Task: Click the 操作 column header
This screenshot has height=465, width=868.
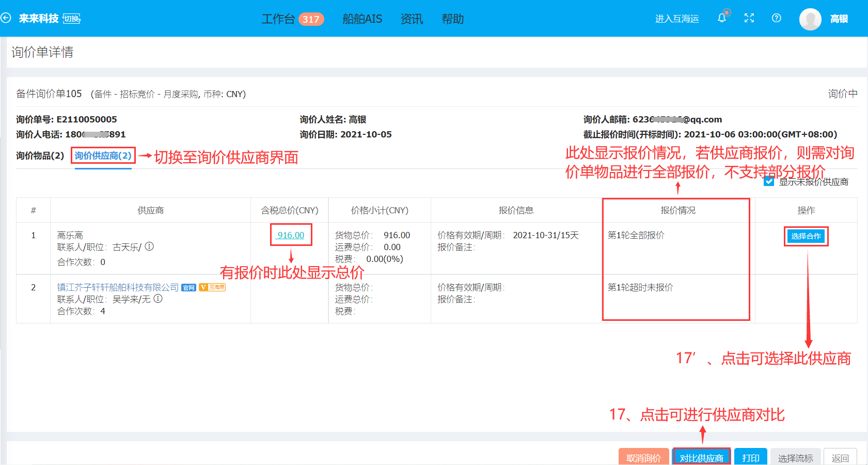Action: click(x=806, y=210)
